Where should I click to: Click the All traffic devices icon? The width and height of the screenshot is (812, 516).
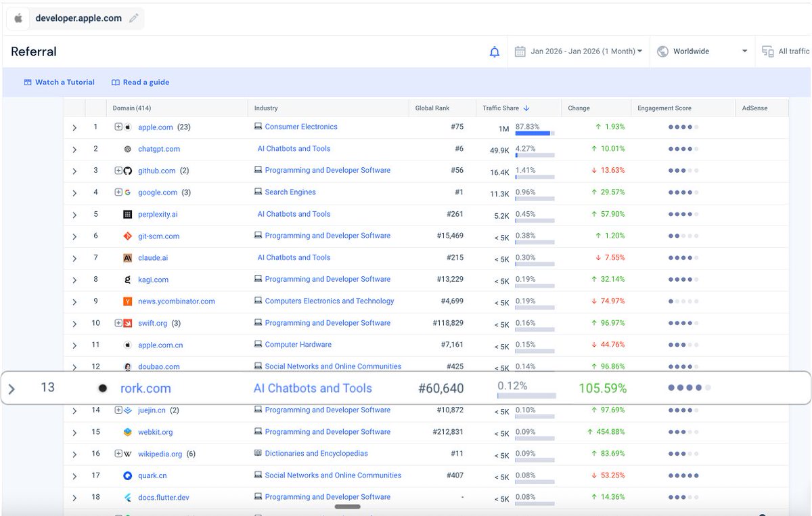[x=768, y=51]
